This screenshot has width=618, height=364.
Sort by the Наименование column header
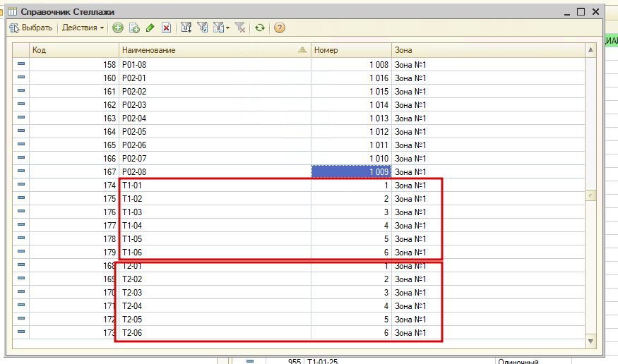pos(215,50)
